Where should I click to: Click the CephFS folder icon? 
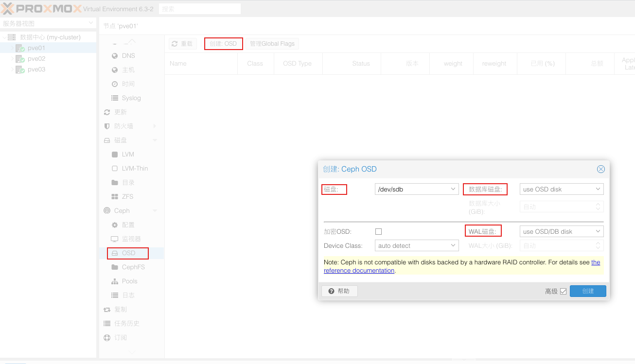(x=115, y=267)
